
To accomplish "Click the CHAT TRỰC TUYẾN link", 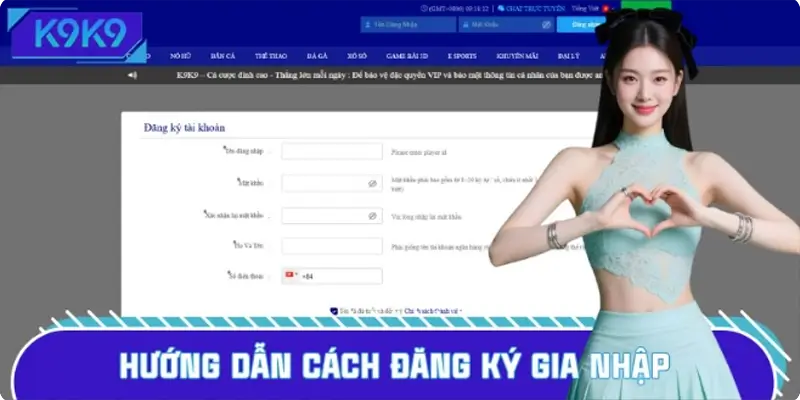I will click(x=535, y=9).
